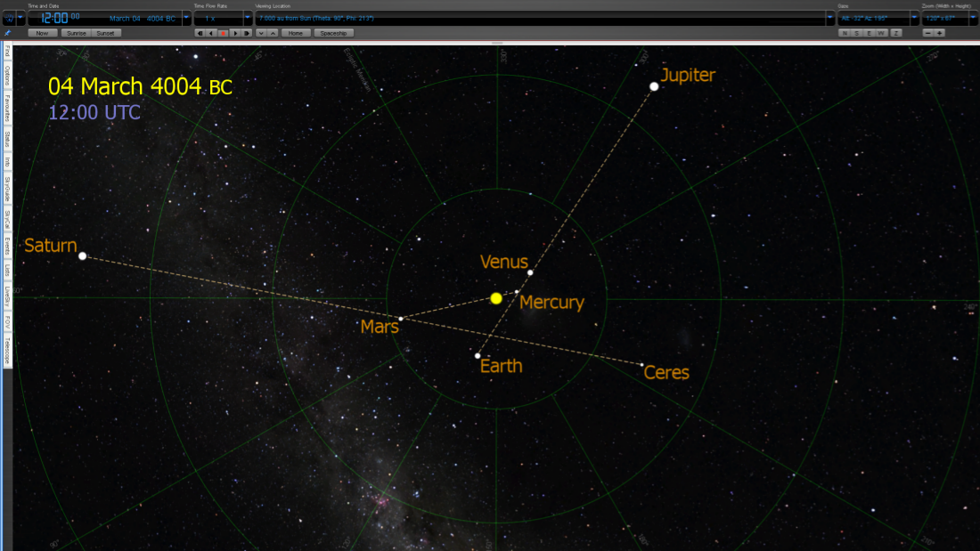Viewport: 980px width, 551px height.
Task: Select the Saturn planet dot
Action: pos(83,256)
